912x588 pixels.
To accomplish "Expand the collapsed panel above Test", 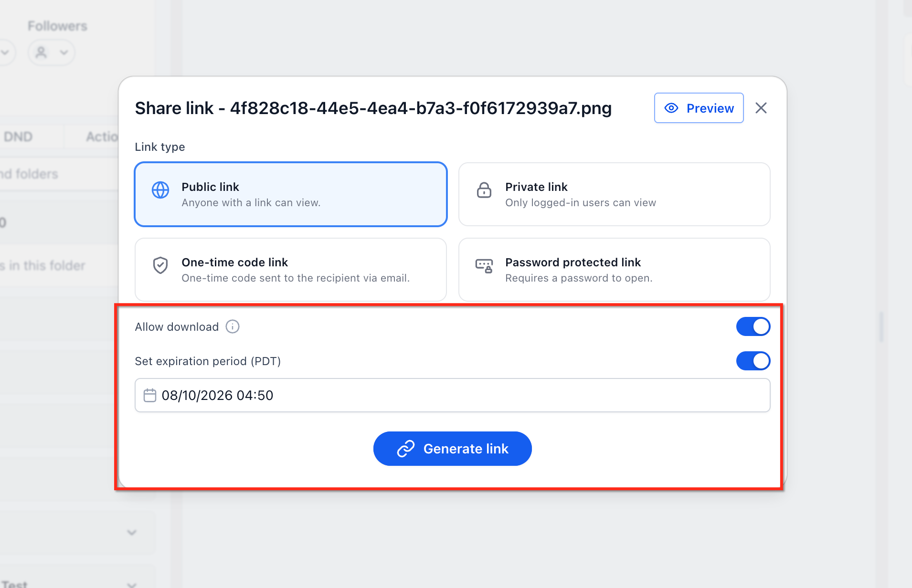I will pos(132,532).
